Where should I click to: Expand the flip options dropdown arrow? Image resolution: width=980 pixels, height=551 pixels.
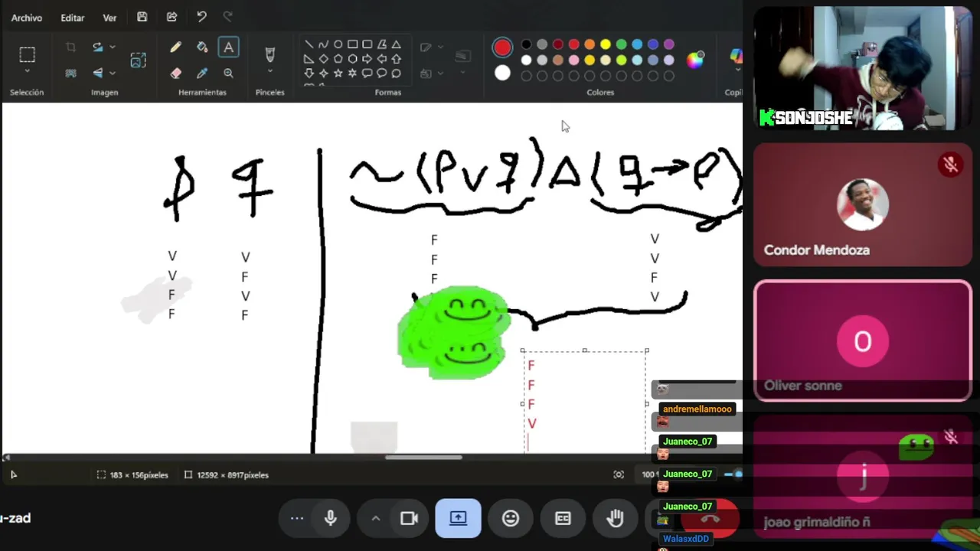(x=113, y=73)
